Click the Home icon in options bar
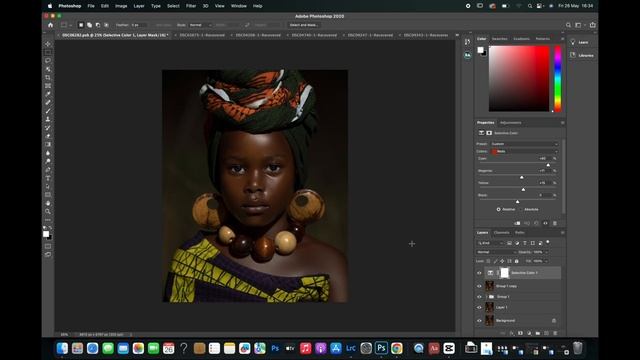Screen dimensions: 640x360 [x=51, y=25]
